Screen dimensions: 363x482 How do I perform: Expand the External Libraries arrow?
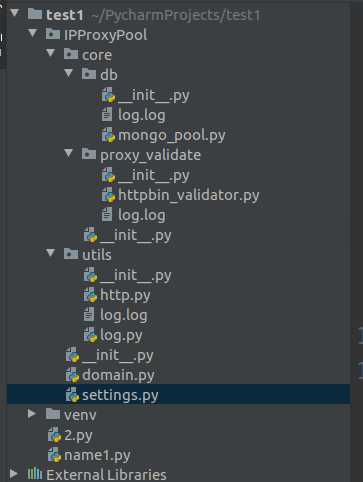click(14, 474)
